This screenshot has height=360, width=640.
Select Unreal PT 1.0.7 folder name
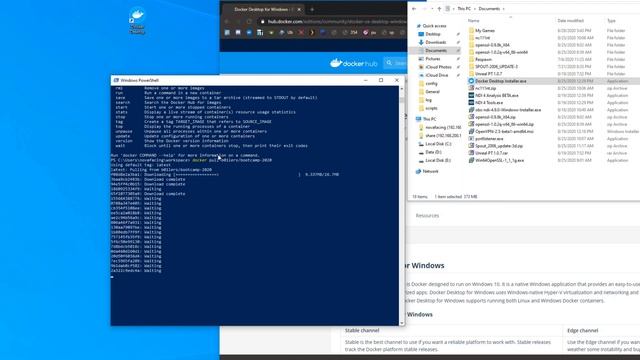point(489,74)
